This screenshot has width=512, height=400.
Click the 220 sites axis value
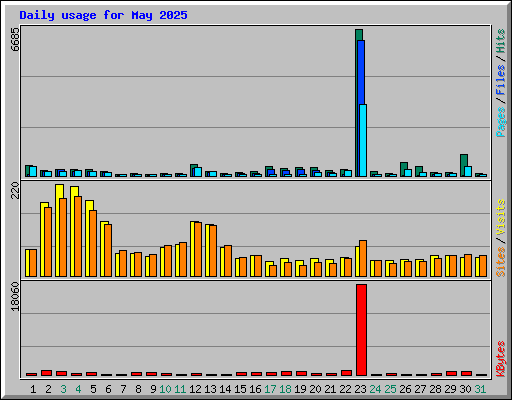pos(15,190)
